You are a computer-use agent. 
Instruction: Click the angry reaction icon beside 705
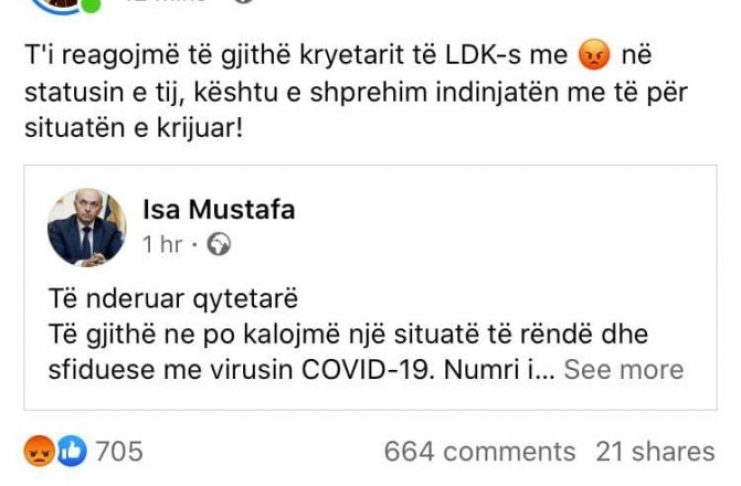click(38, 451)
